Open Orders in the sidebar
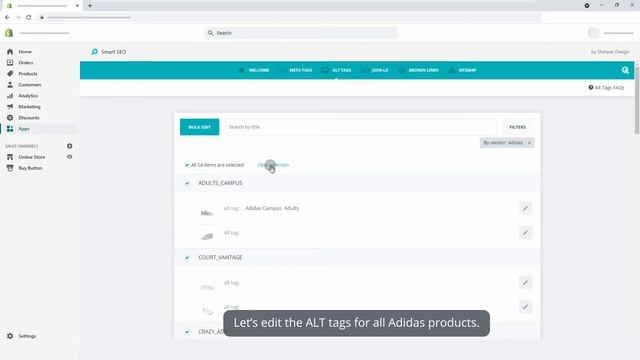 pyautogui.click(x=25, y=63)
